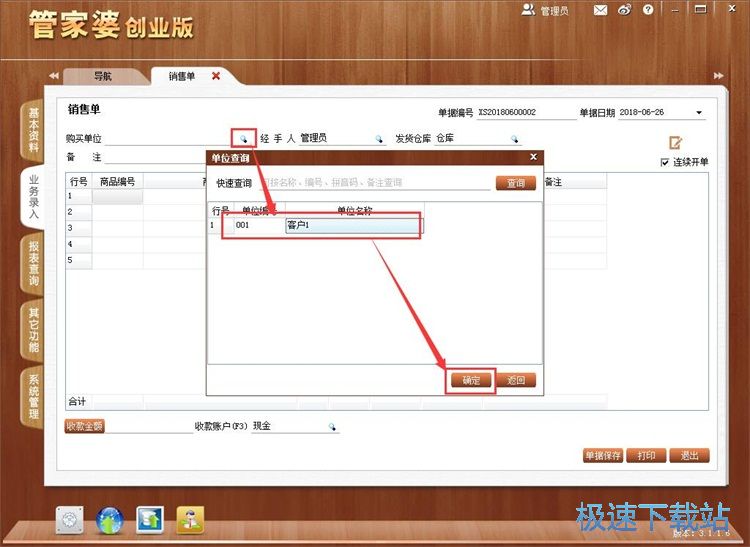Confirm selection with the 确定 button
The width and height of the screenshot is (750, 547).
point(471,381)
